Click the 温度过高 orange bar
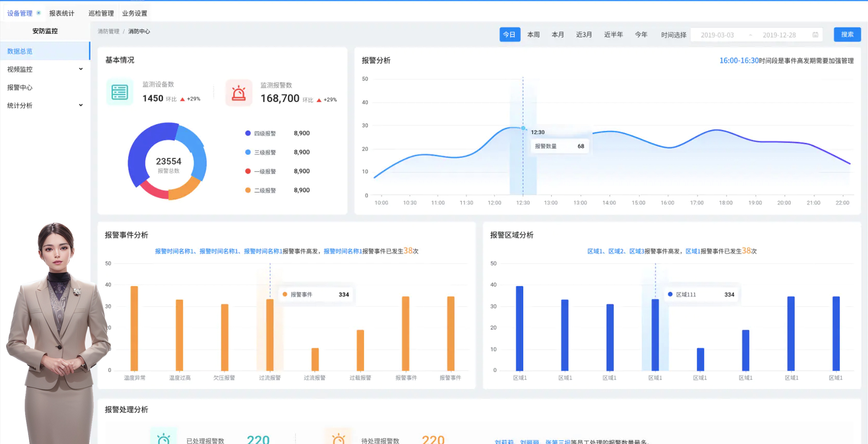This screenshot has width=868, height=444. (179, 335)
